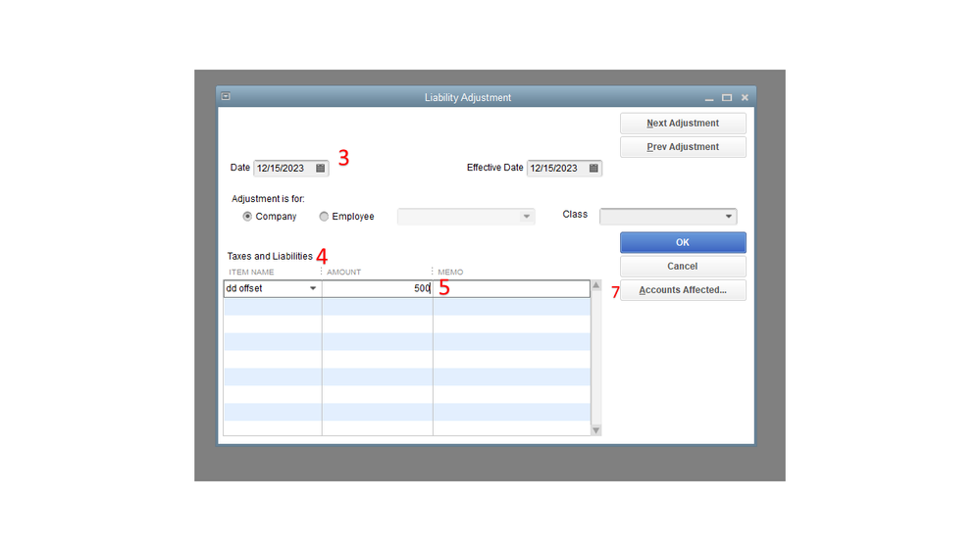
Task: Select the Company radio button
Action: [247, 216]
